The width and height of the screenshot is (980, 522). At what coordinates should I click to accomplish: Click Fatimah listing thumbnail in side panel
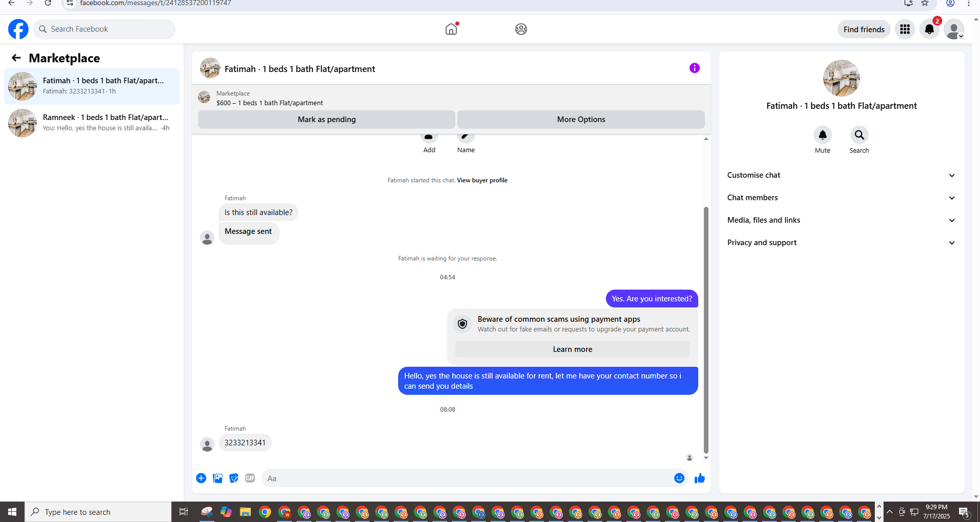tap(842, 78)
